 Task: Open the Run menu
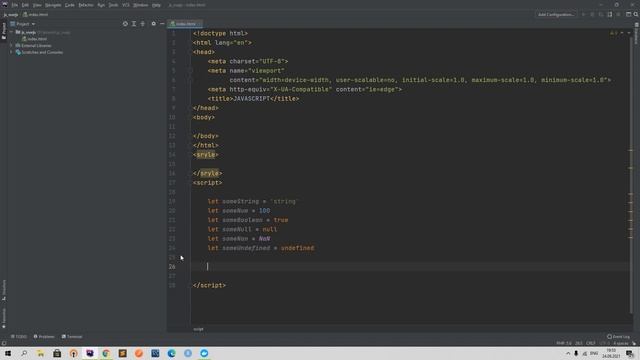[101, 5]
